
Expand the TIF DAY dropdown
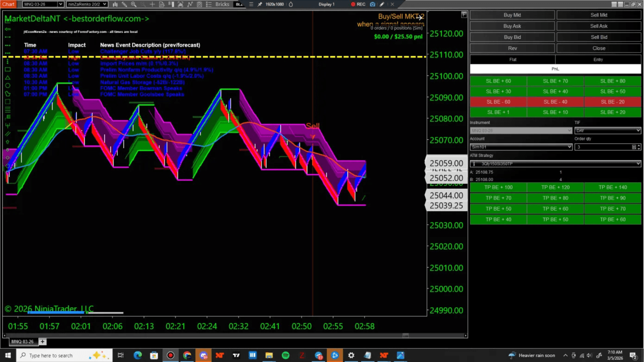tap(608, 131)
